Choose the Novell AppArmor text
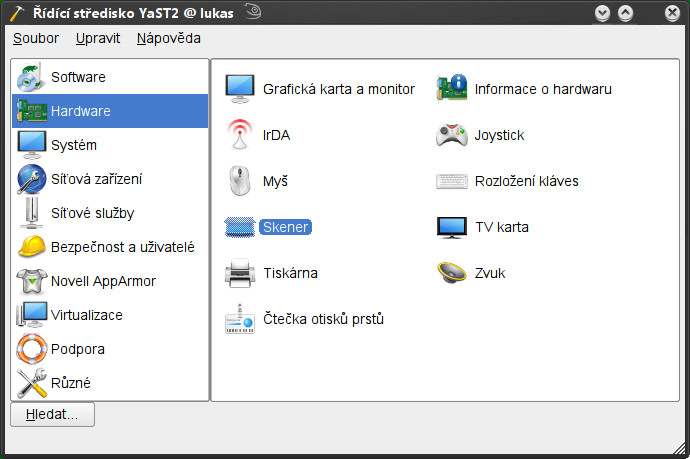Viewport: 690px width, 459px height. pos(103,281)
